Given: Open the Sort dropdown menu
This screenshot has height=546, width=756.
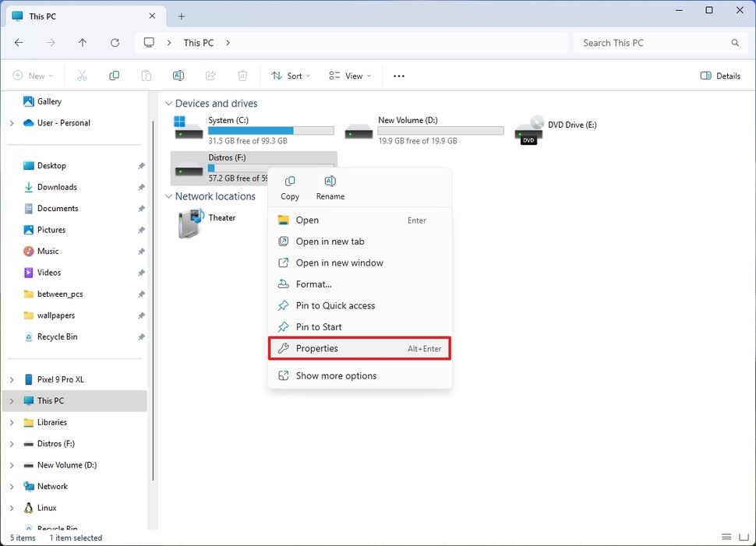Looking at the screenshot, I should click(291, 76).
